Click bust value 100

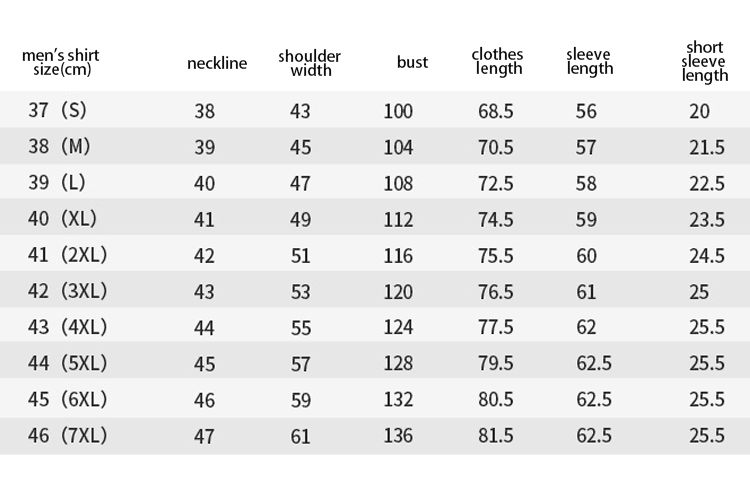point(398,111)
